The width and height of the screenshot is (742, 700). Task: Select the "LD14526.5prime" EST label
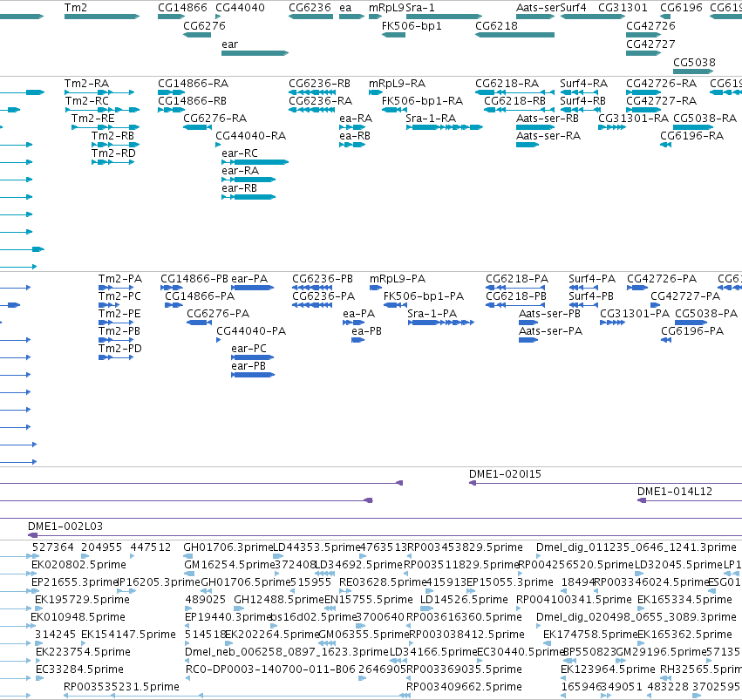tap(464, 600)
